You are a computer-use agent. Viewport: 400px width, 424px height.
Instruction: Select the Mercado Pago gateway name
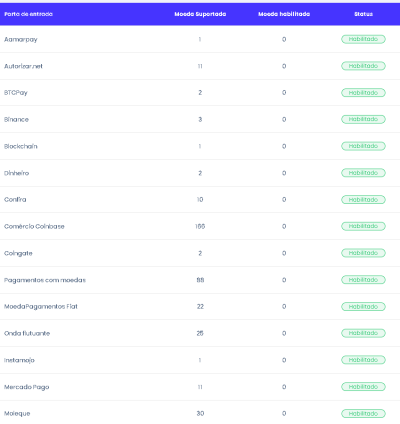[27, 387]
